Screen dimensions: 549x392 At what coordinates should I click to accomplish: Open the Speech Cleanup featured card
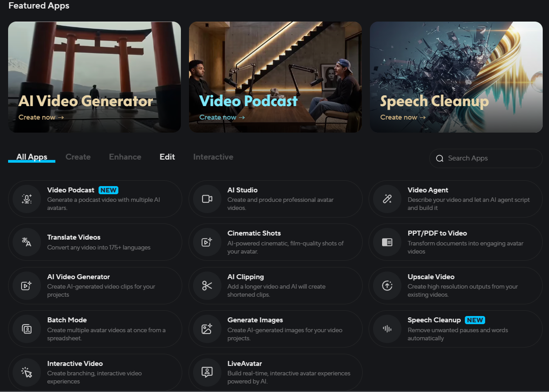coord(456,77)
